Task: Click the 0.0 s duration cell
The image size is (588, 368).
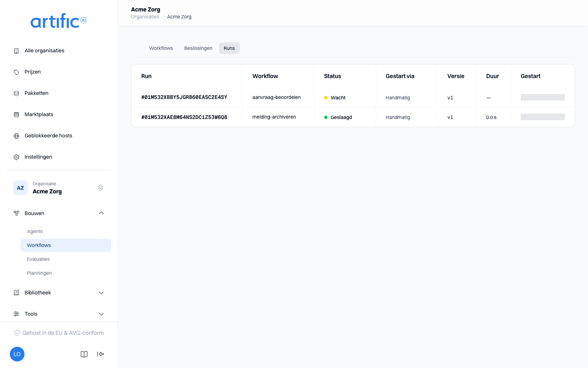Action: (491, 117)
